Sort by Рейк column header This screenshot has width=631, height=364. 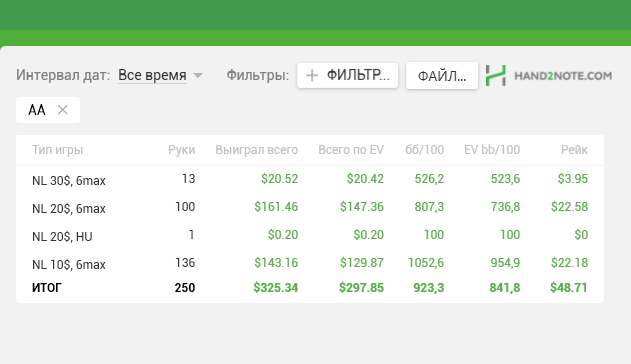tap(574, 150)
